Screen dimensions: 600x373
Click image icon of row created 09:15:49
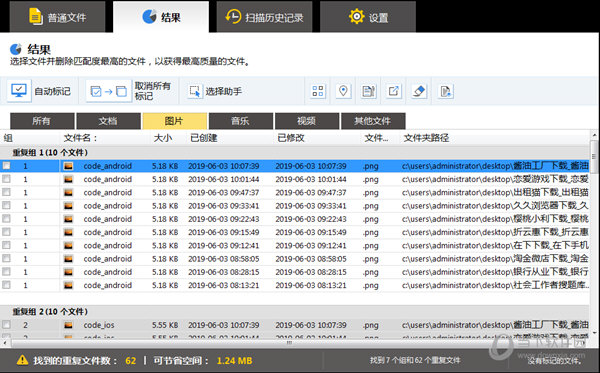pos(68,232)
